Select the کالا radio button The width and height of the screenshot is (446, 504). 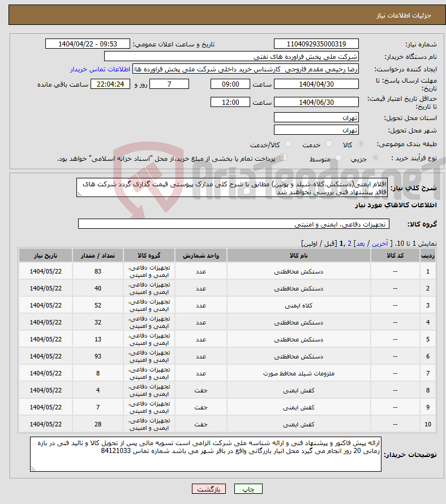tap(361, 144)
